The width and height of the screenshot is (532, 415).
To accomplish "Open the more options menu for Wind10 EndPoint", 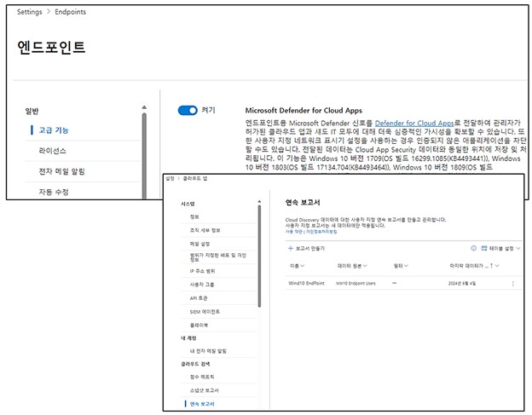I will pyautogui.click(x=513, y=284).
